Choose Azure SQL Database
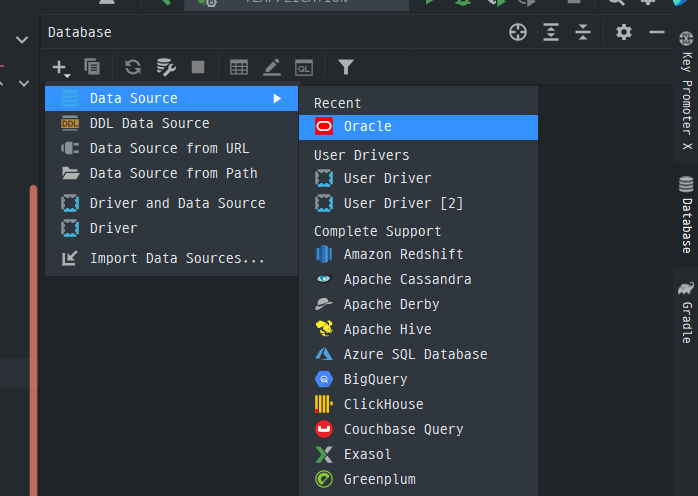698x496 pixels. tap(418, 354)
